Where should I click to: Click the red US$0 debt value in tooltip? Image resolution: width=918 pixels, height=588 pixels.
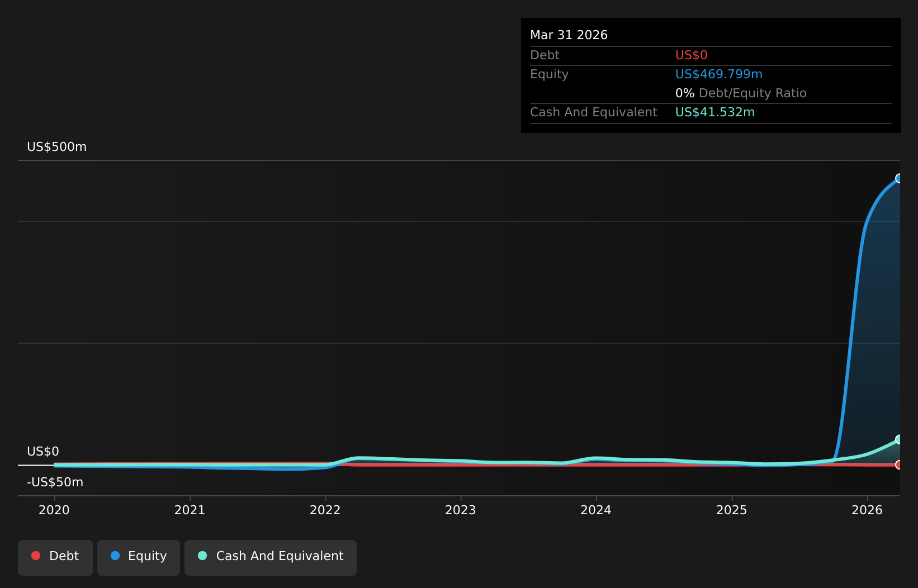click(692, 55)
